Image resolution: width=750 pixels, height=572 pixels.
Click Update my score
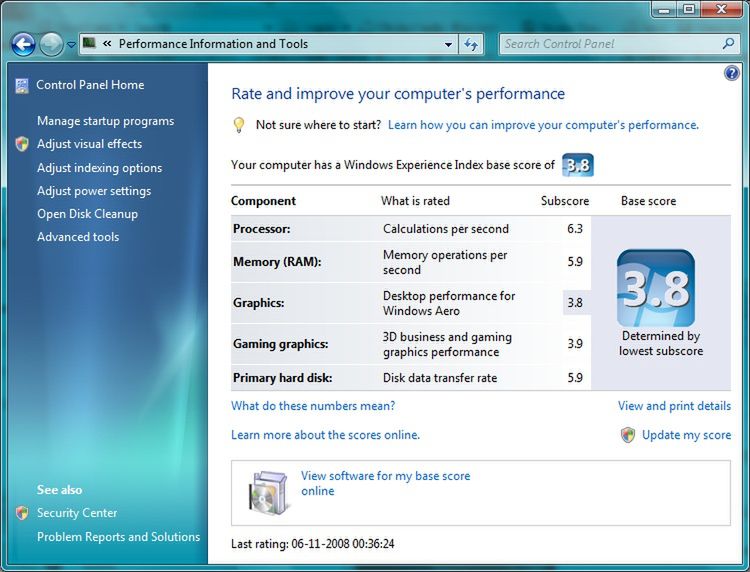tap(686, 435)
